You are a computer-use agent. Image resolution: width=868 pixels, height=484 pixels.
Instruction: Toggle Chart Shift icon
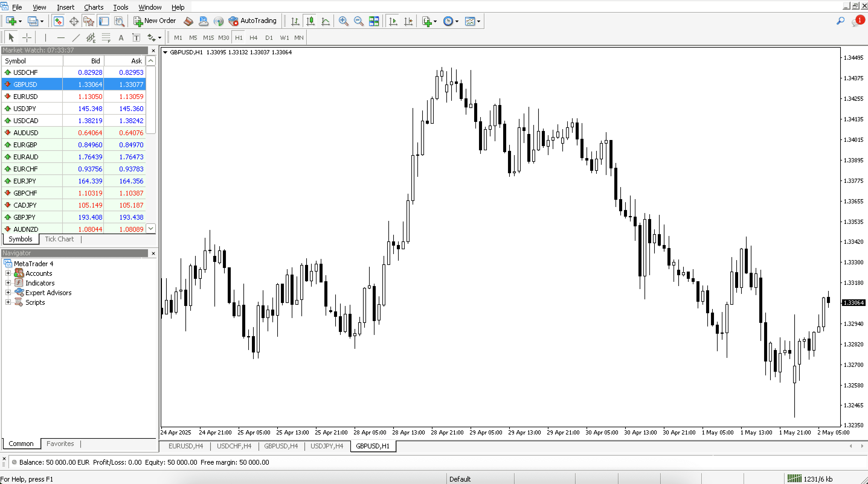tap(408, 21)
